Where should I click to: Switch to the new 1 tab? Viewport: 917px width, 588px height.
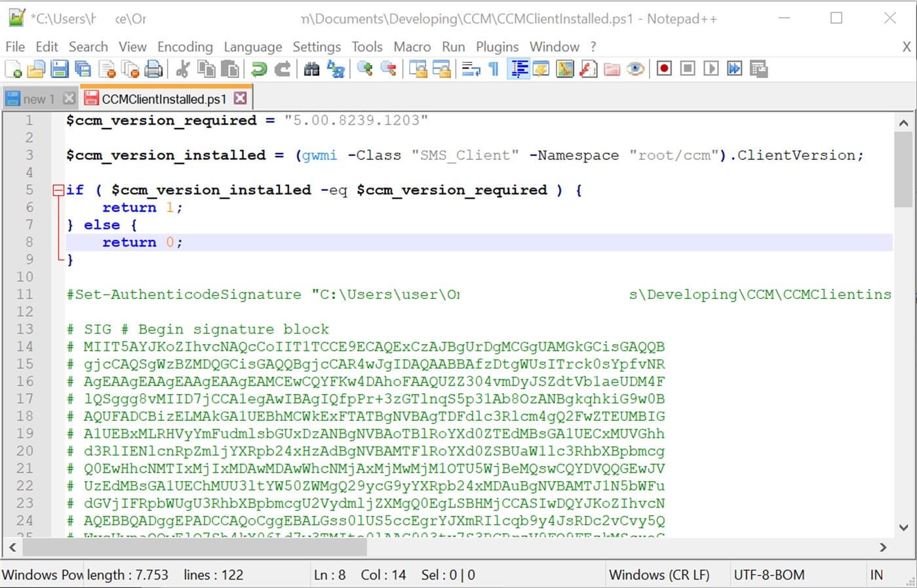[34, 99]
